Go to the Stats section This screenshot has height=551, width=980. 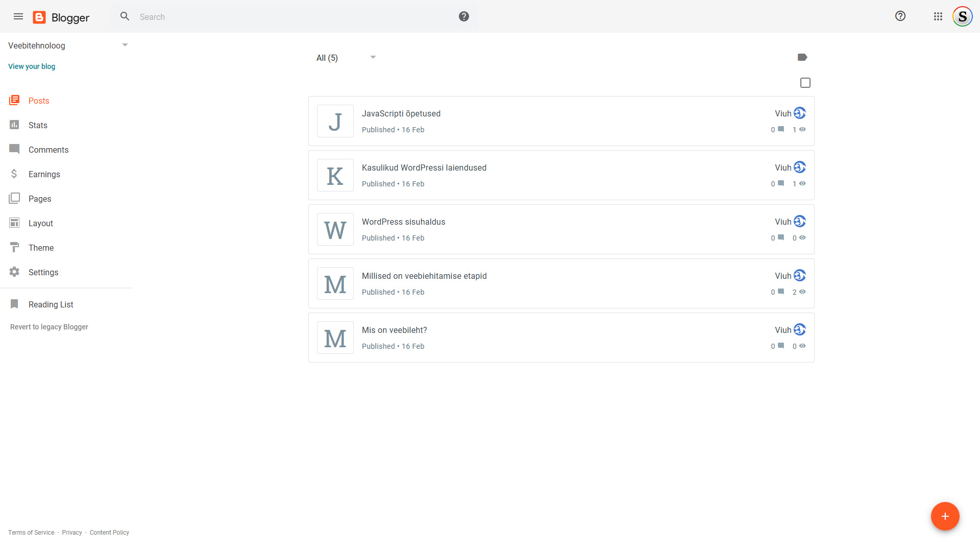pos(38,125)
